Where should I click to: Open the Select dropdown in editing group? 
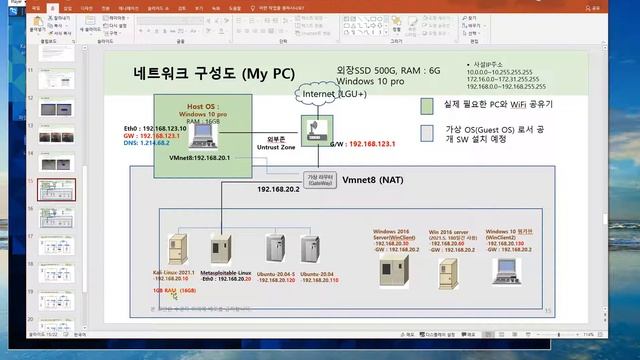click(471, 33)
